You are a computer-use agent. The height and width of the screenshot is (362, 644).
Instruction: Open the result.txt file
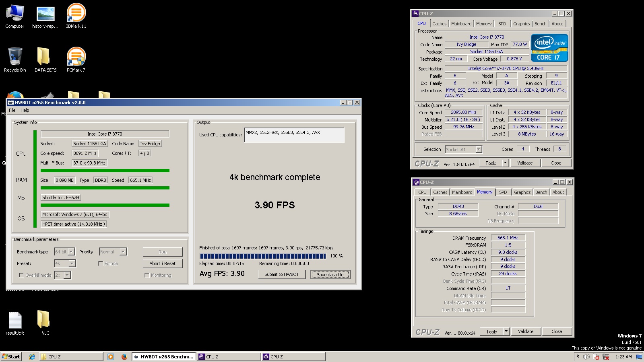(x=15, y=323)
